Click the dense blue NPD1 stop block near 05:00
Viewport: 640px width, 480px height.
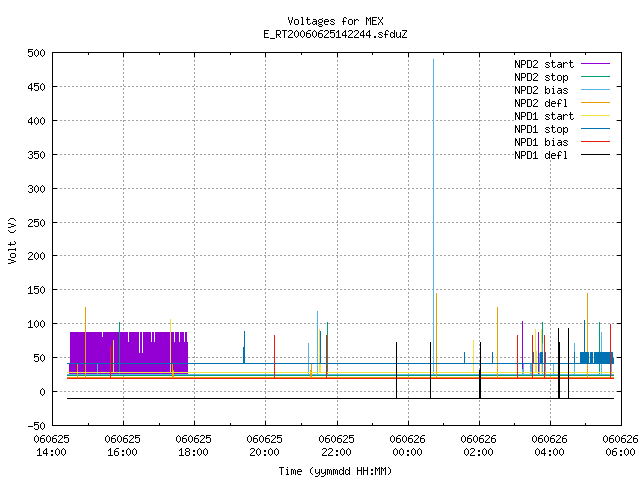596,358
